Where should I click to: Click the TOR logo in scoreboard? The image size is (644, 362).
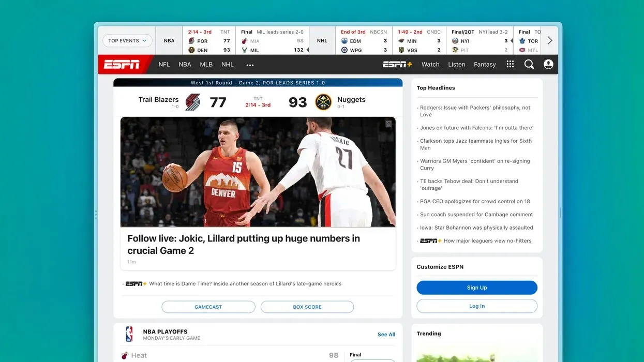pos(522,41)
